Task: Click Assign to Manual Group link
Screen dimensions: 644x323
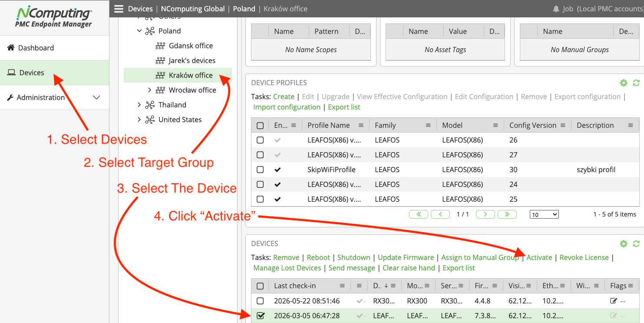Action: click(x=480, y=257)
